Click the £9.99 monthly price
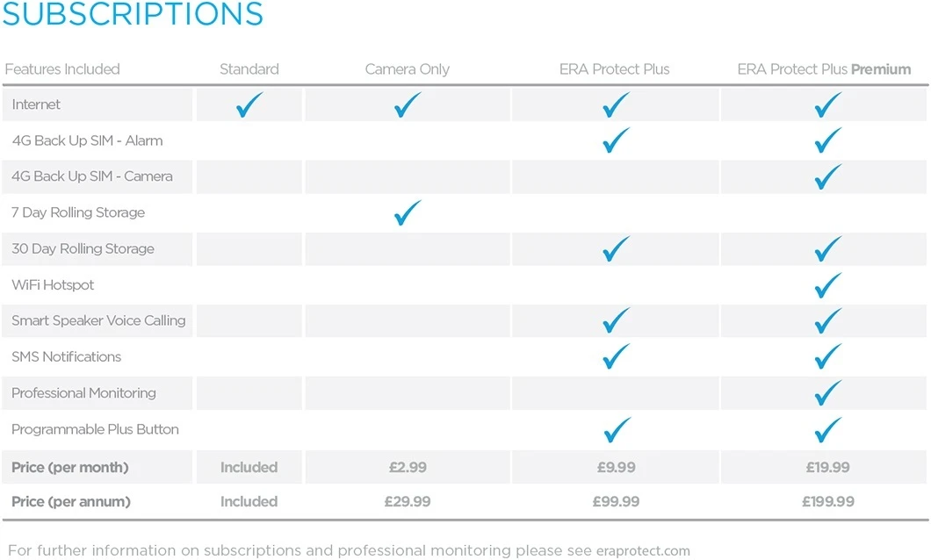 [616, 468]
